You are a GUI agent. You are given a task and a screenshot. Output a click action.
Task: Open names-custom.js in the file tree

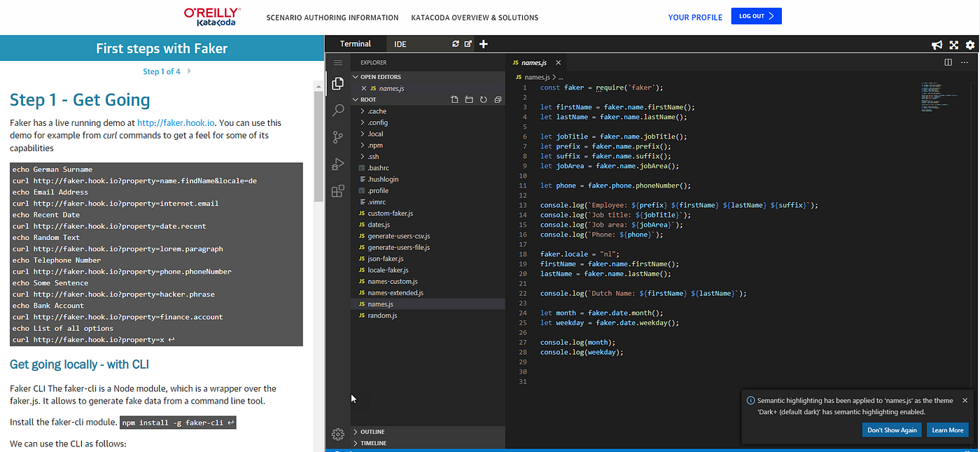point(392,281)
